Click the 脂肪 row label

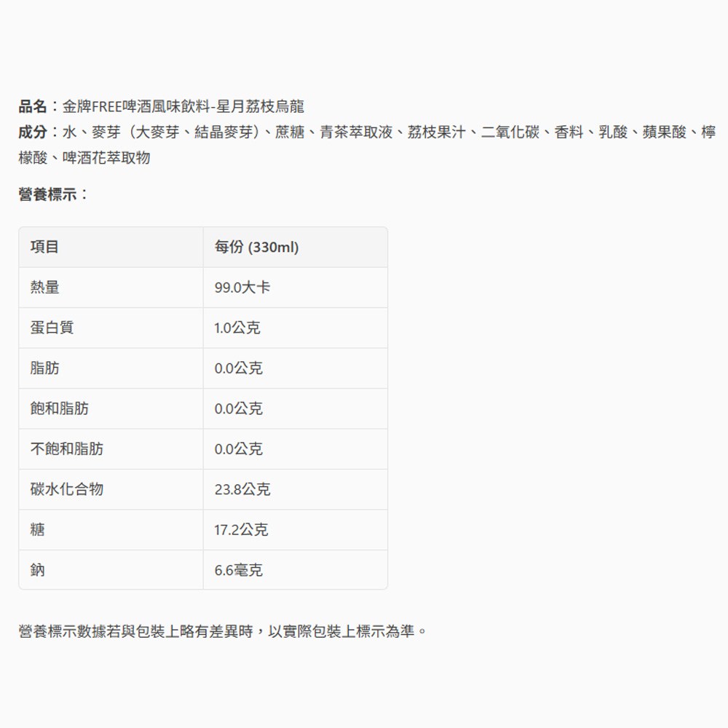click(x=45, y=368)
